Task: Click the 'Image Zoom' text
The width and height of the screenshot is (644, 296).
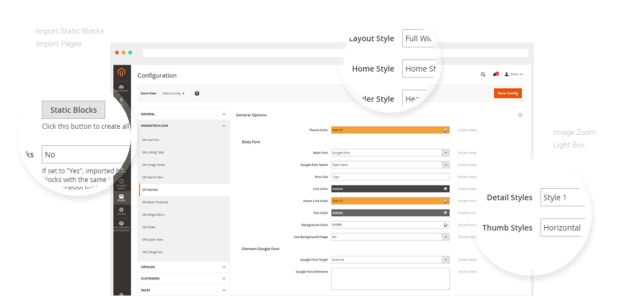Action: tap(574, 132)
